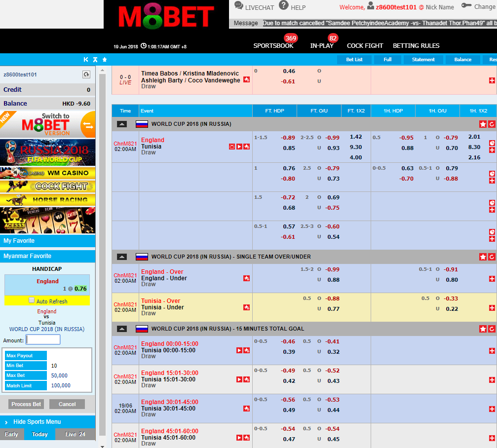497x448 pixels.
Task: Click the Amount input field
Action: tap(43, 340)
